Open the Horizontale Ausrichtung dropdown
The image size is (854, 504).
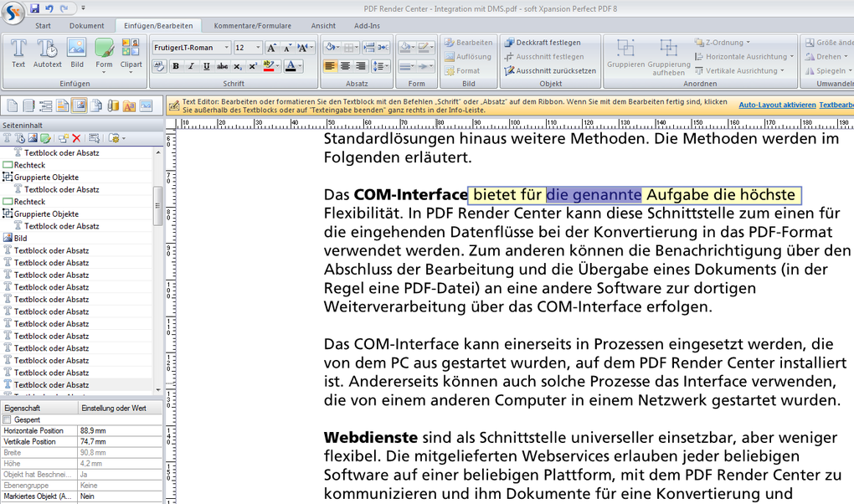pyautogui.click(x=744, y=57)
